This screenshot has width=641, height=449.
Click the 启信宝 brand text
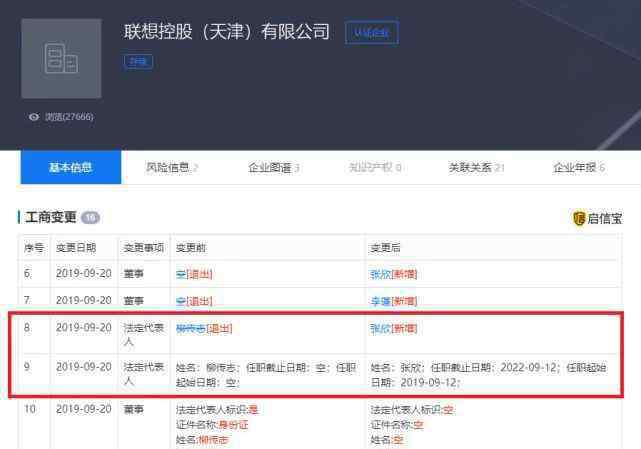point(605,218)
